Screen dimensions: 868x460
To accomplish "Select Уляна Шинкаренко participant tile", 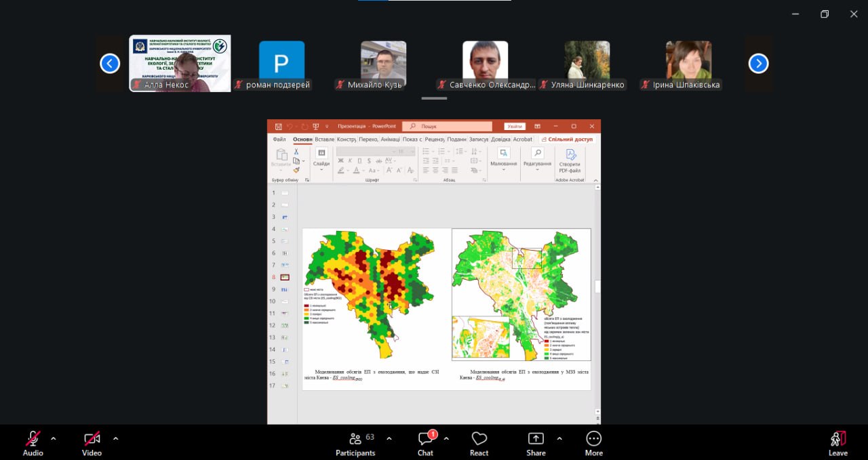I will 587,64.
